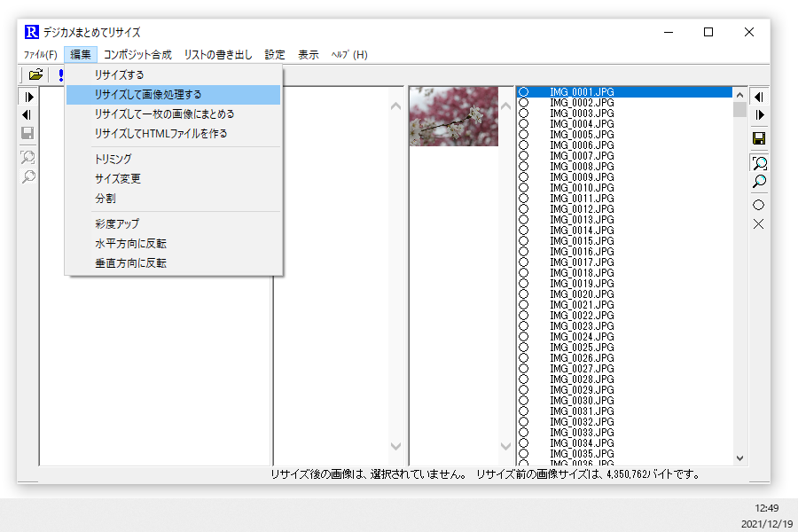The width and height of the screenshot is (798, 532).
Task: Toggle the circle mark beside IMG_0001.JPG
Action: tap(524, 92)
